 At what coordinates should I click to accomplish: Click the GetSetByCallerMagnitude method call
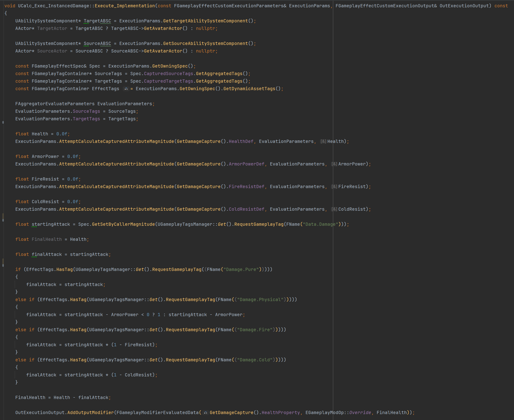(x=123, y=224)
